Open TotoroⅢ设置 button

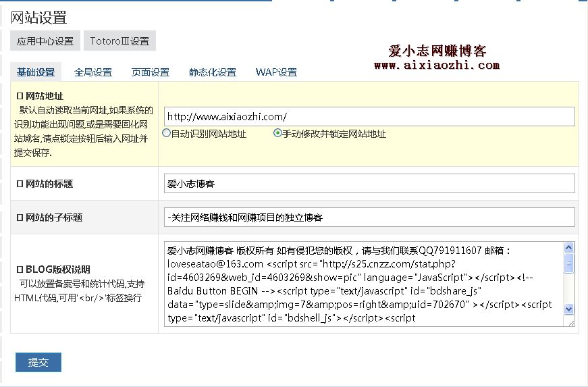click(x=119, y=41)
